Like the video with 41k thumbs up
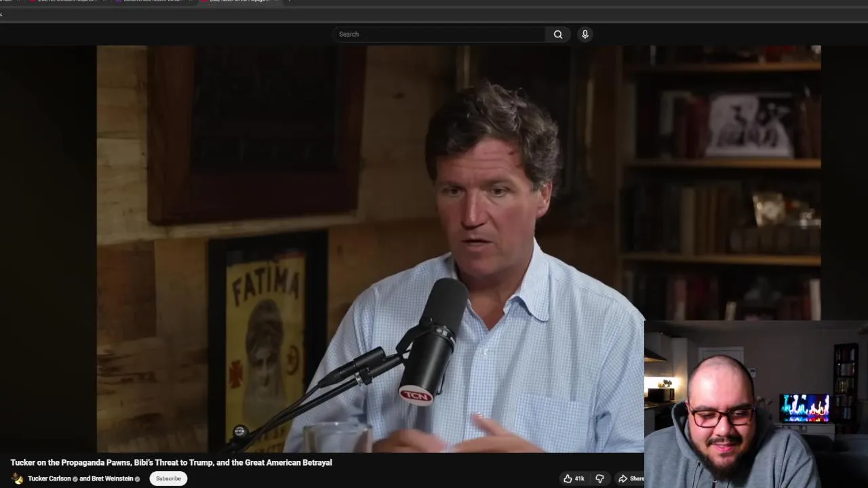The width and height of the screenshot is (868, 488). tap(573, 479)
